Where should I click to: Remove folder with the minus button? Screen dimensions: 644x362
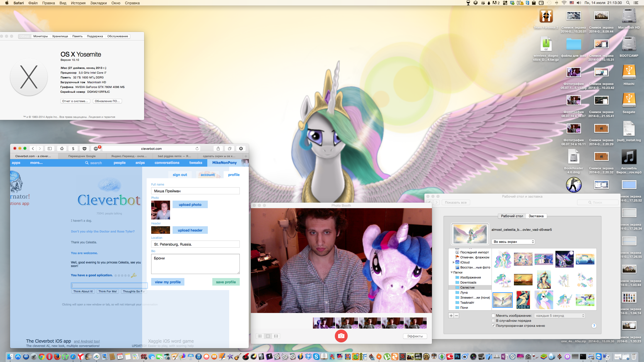point(456,315)
